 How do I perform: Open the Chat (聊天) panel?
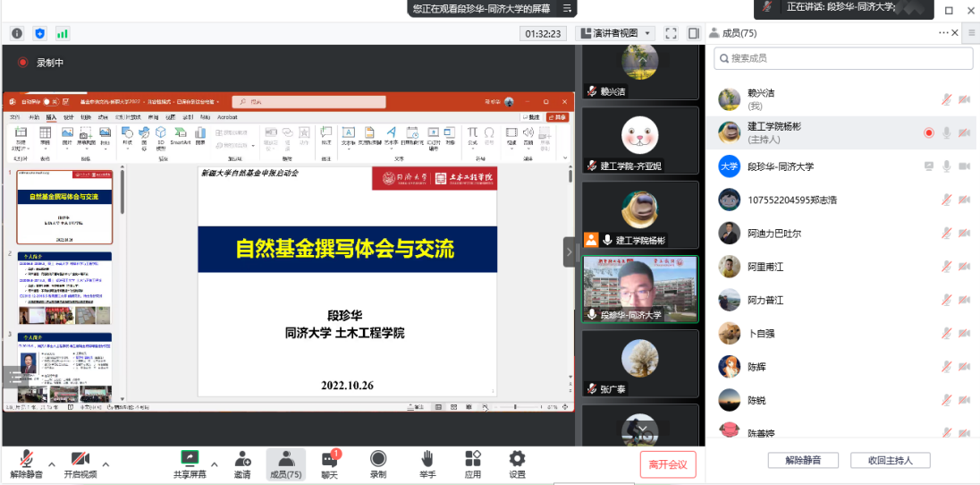tap(329, 464)
